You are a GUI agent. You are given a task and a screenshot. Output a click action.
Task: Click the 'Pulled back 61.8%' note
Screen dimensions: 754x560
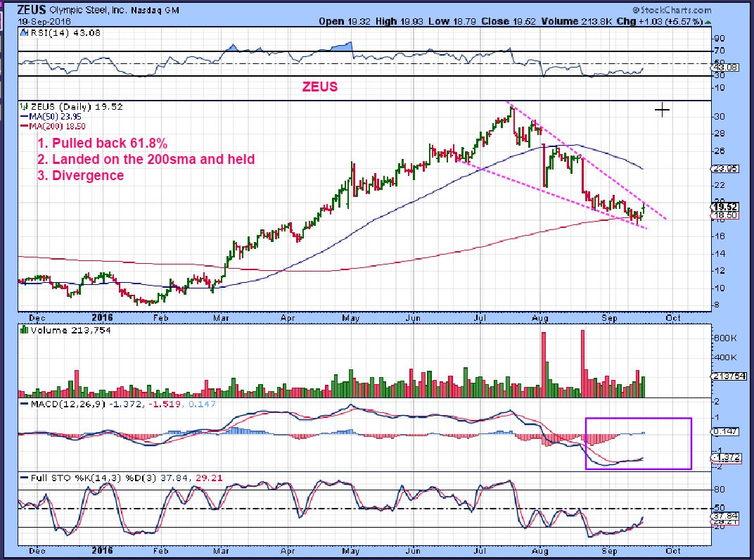(x=110, y=144)
